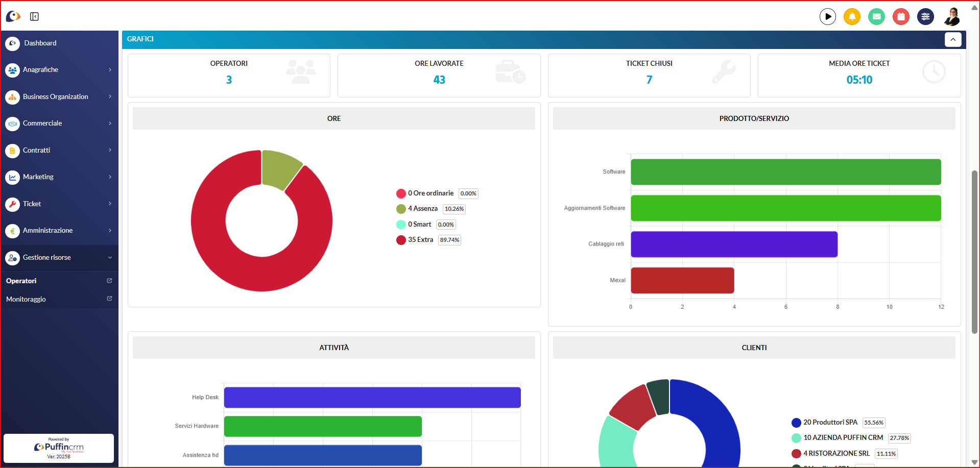Open the red calendar icon
The image size is (980, 468).
901,16
